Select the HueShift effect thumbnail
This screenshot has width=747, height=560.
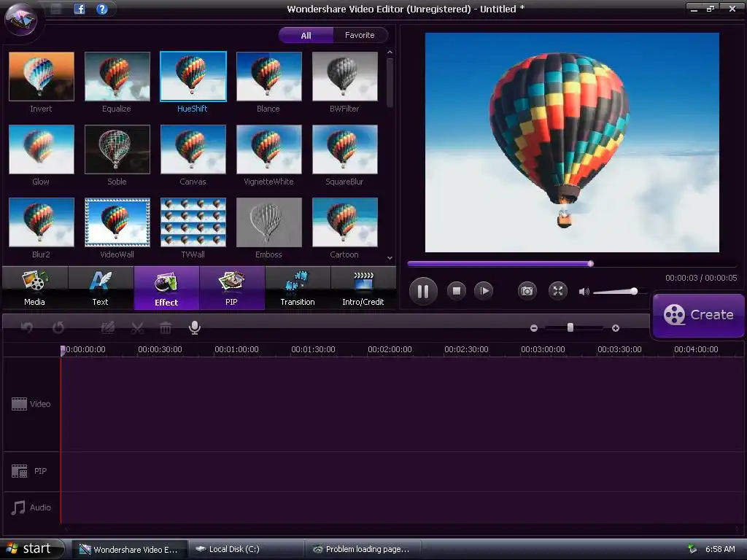click(193, 76)
